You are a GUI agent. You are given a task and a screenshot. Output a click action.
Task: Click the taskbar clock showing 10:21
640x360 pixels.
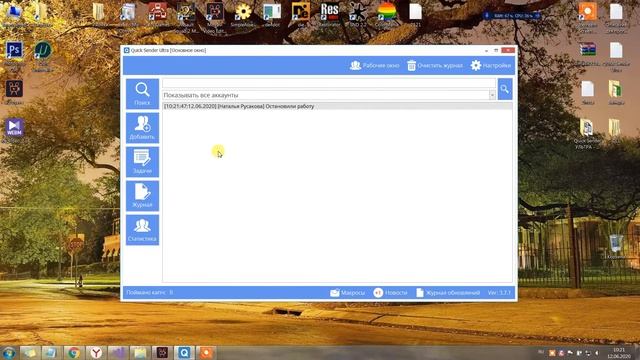click(619, 353)
